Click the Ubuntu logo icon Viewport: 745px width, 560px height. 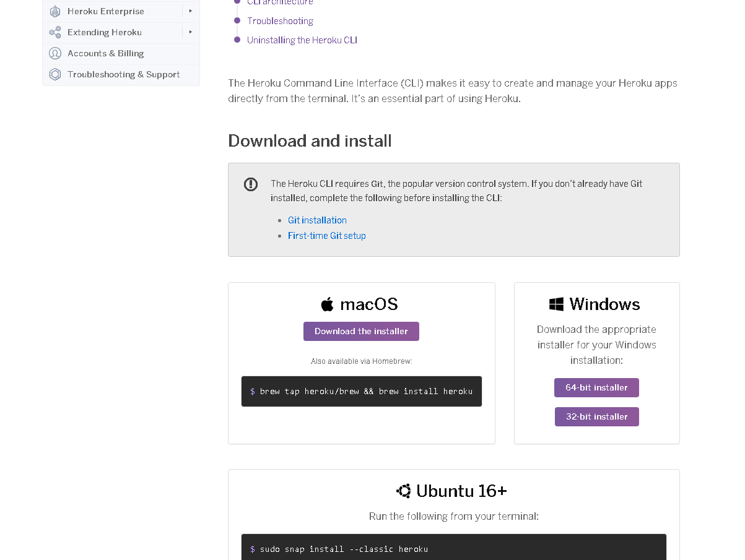(x=404, y=491)
